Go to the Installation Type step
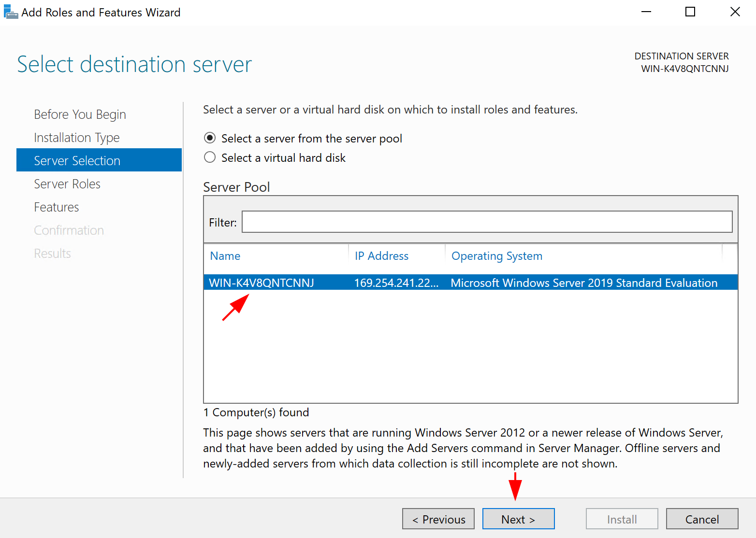 coord(76,137)
